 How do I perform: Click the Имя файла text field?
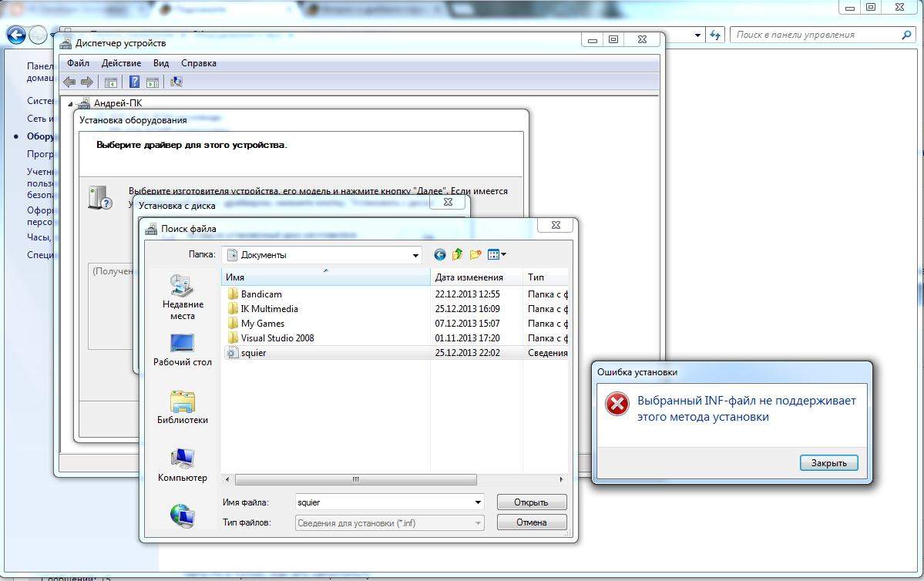click(384, 502)
